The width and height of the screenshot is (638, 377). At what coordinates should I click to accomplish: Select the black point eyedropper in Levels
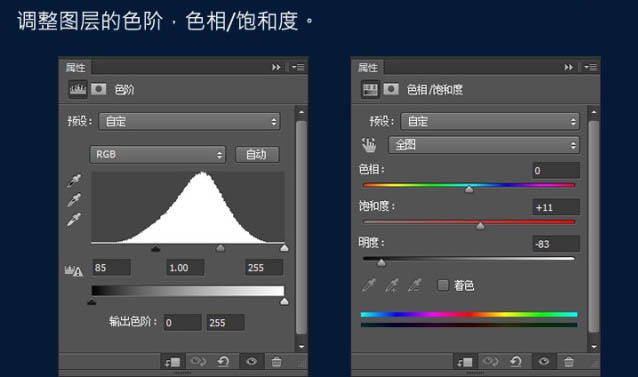coord(74,181)
